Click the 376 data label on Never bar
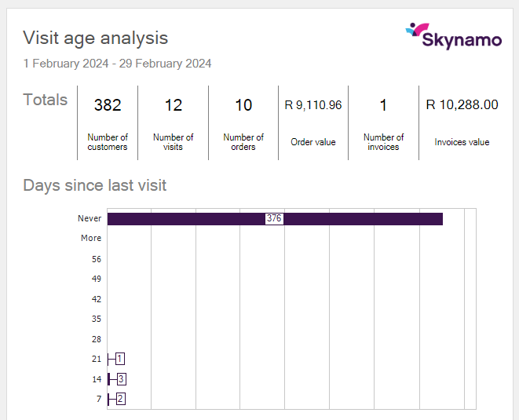 coord(274,218)
